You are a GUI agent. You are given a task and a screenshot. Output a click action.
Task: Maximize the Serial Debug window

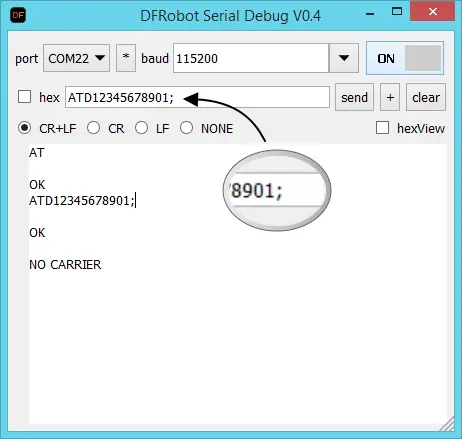click(397, 12)
